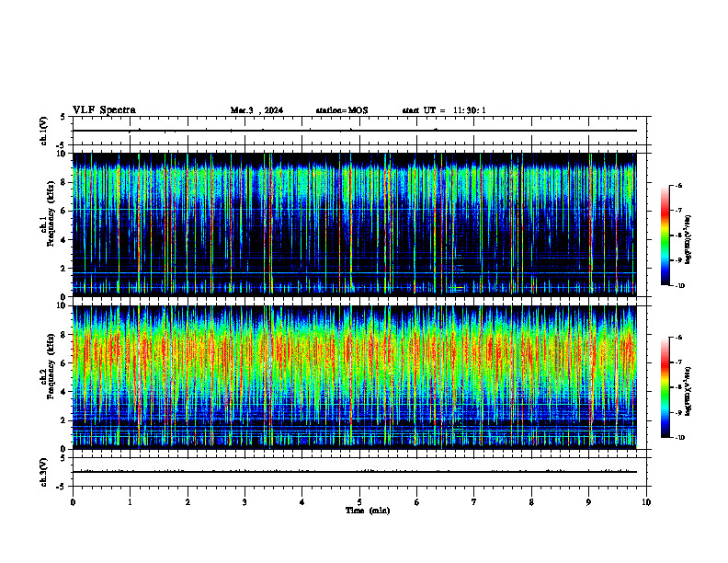Click the "5" tick on ch.1(V) axis
Viewport: 728px width, 563px height.
click(x=63, y=117)
